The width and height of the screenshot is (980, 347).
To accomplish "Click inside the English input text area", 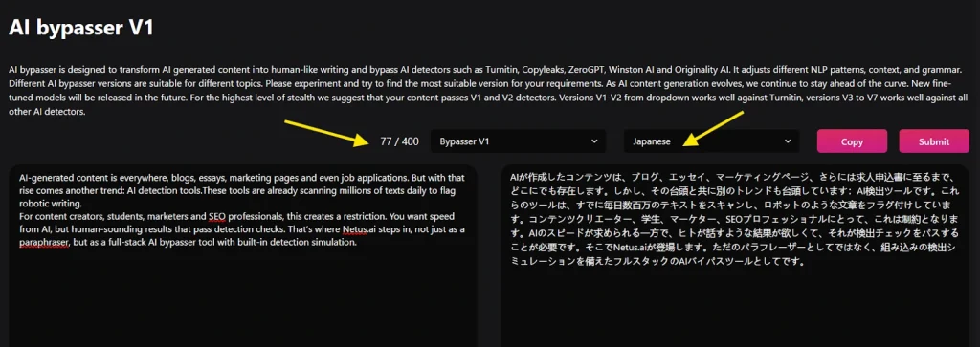I will tap(243, 256).
